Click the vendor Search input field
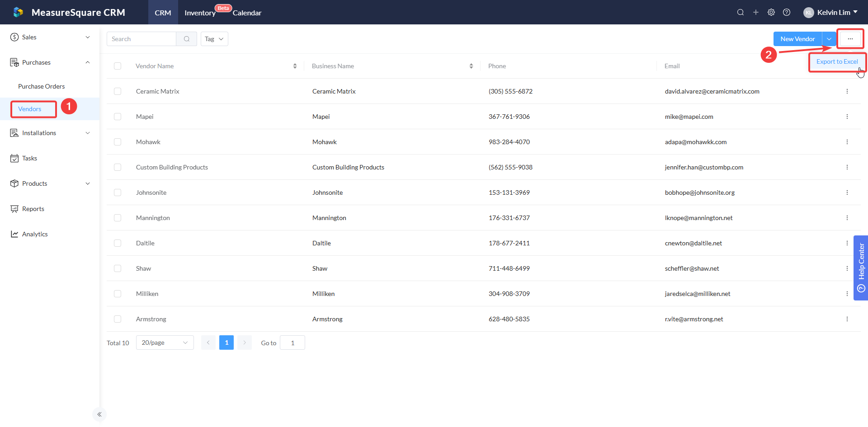Screen dimensions: 868x427 coord(142,39)
